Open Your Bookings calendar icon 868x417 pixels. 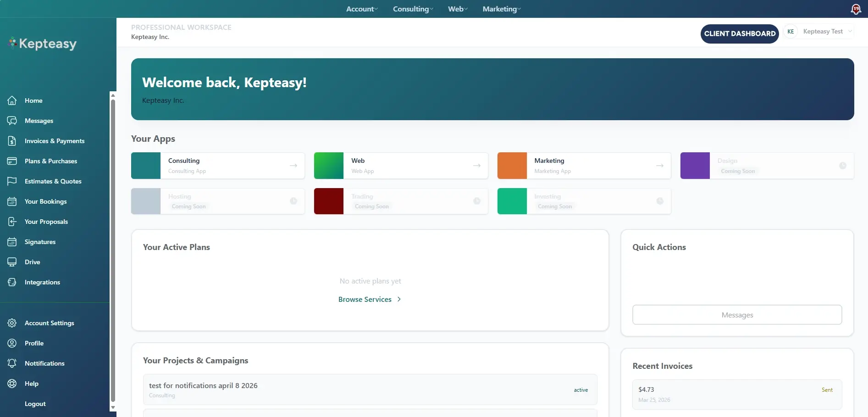coord(12,201)
